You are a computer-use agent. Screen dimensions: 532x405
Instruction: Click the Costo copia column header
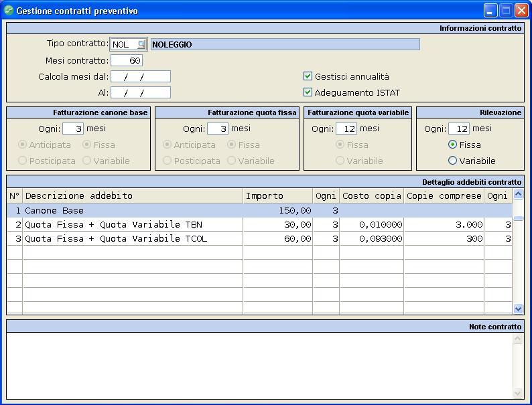coord(371,196)
